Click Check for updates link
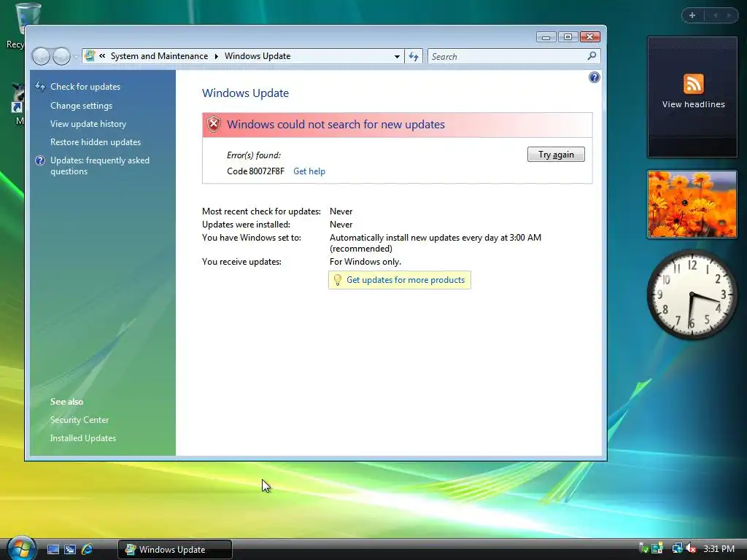 coord(85,87)
